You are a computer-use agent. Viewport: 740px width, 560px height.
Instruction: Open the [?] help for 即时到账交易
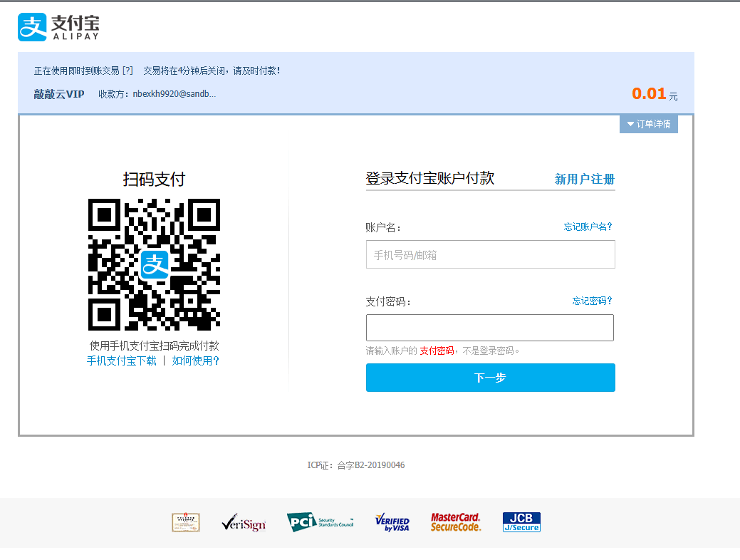click(x=127, y=71)
